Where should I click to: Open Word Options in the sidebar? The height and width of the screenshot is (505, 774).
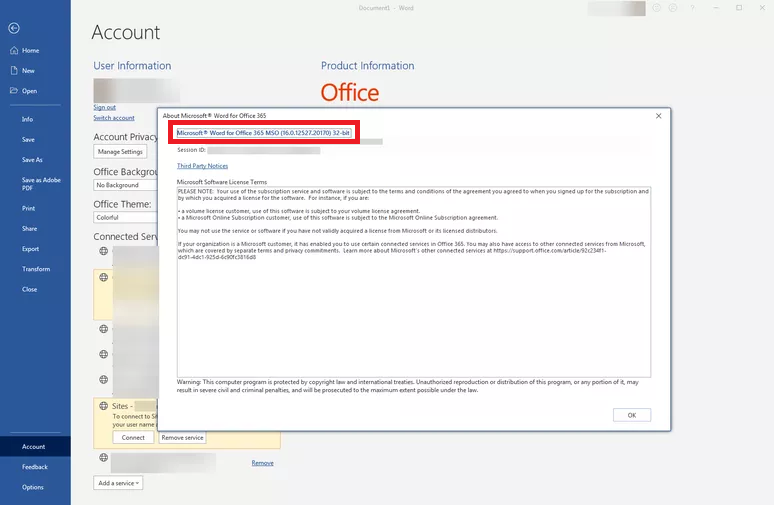33,487
